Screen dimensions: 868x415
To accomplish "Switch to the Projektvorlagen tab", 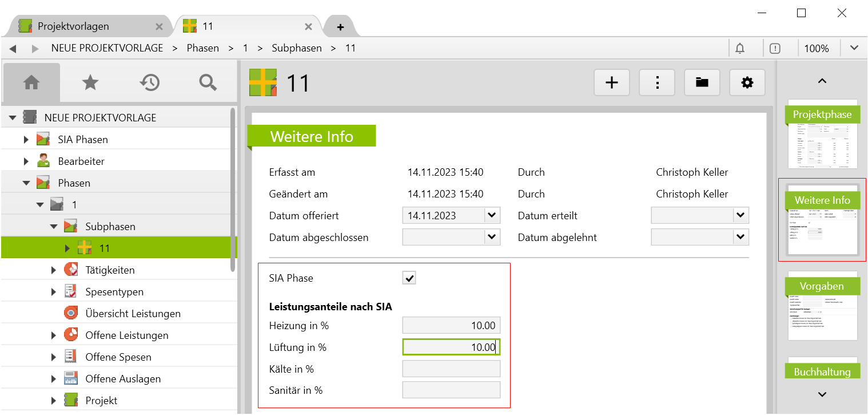I will point(73,26).
